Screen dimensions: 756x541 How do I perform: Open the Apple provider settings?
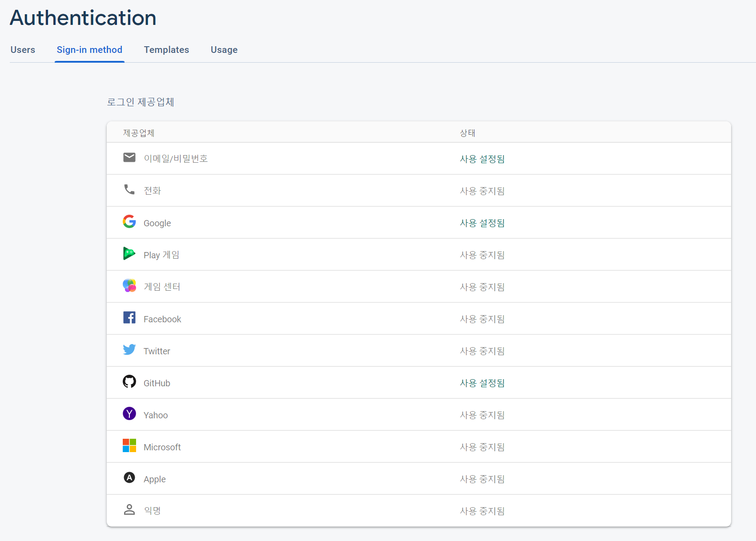pos(419,479)
